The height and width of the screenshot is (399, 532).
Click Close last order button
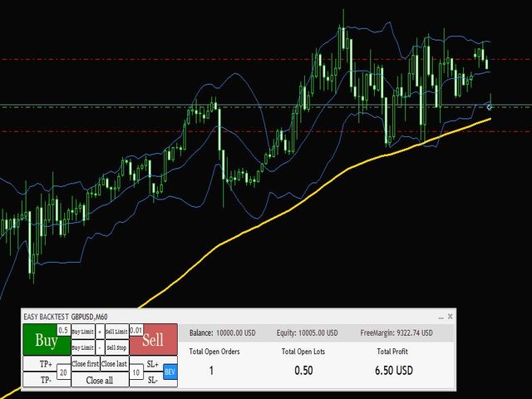pos(115,364)
